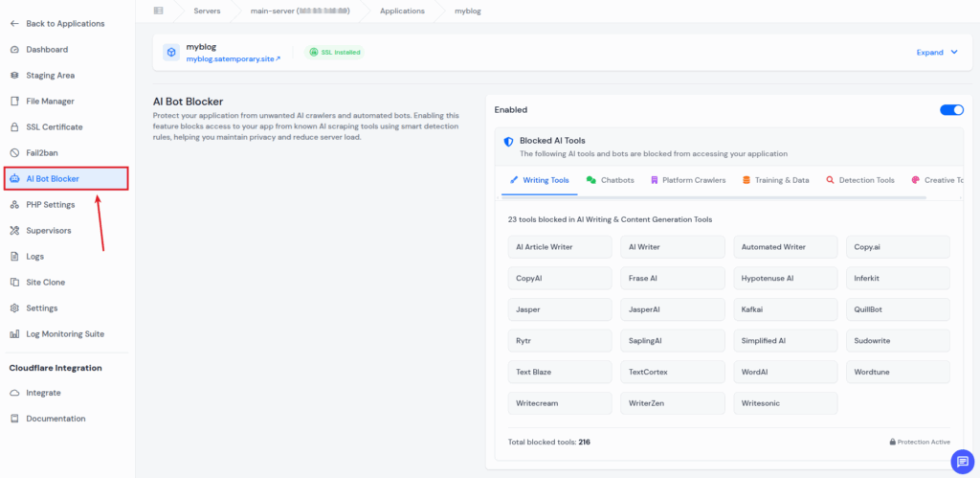Screen dimensions: 980x478
Task: Click the myblog application cube icon
Action: 171,53
